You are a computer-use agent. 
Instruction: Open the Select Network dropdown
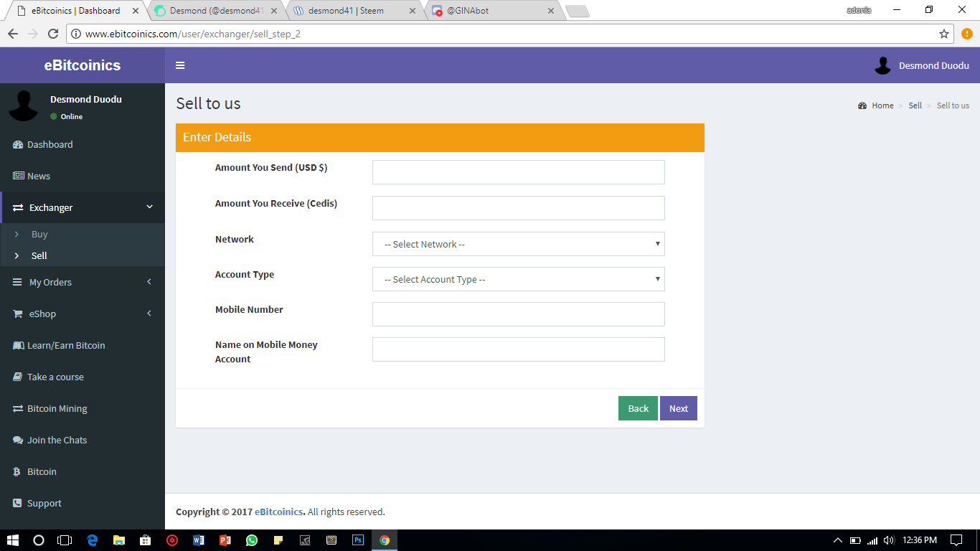coord(518,244)
